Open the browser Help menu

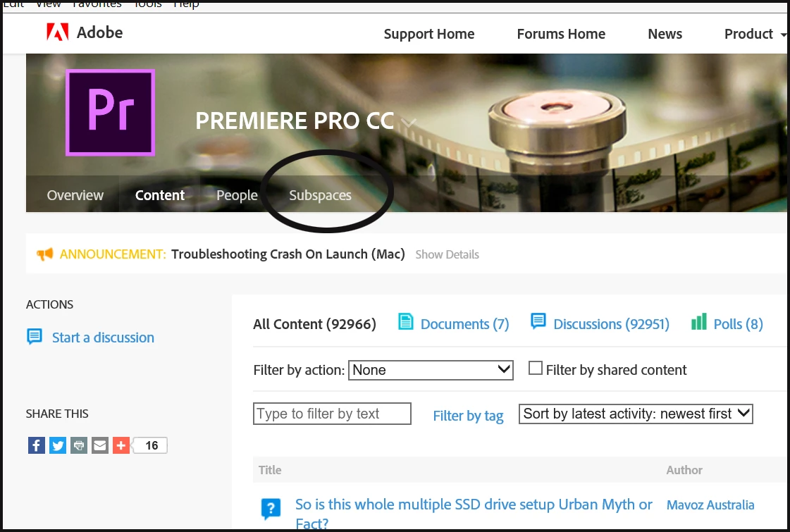point(186,4)
